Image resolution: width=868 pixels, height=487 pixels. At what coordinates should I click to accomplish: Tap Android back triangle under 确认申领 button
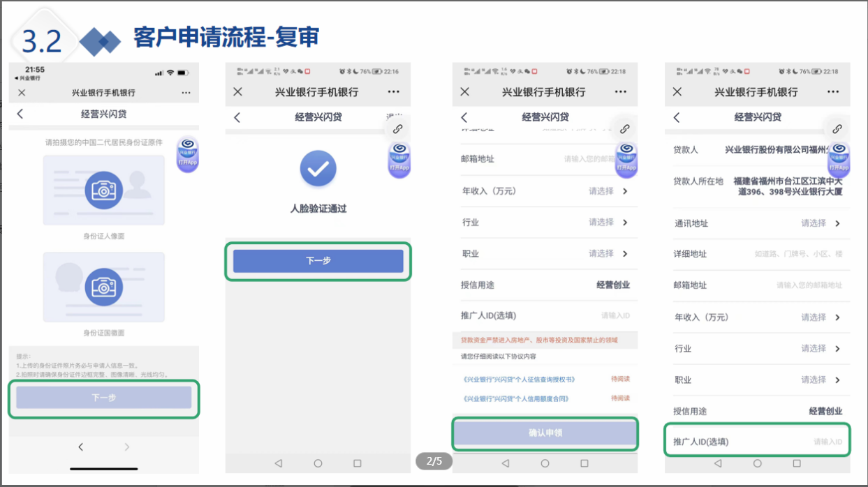click(x=506, y=463)
